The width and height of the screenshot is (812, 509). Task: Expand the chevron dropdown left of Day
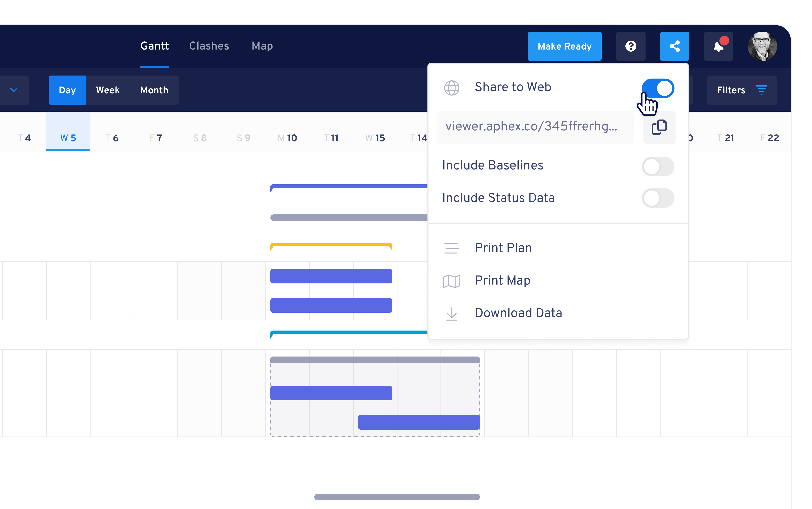coord(14,90)
